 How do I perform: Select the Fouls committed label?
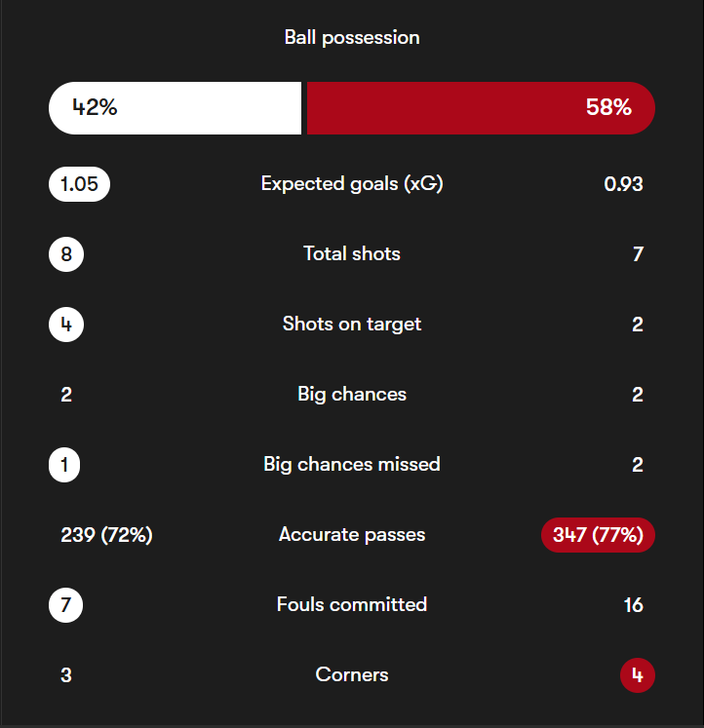pyautogui.click(x=352, y=605)
